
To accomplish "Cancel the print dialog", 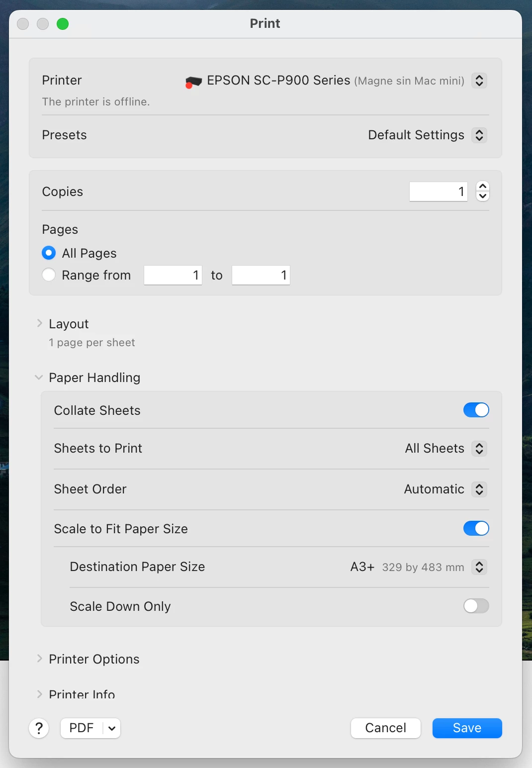I will click(x=386, y=728).
